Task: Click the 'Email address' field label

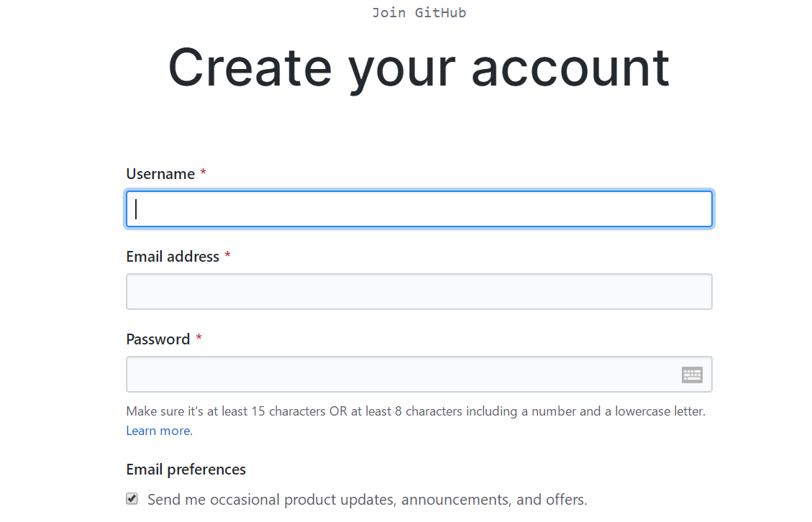Action: [x=173, y=257]
